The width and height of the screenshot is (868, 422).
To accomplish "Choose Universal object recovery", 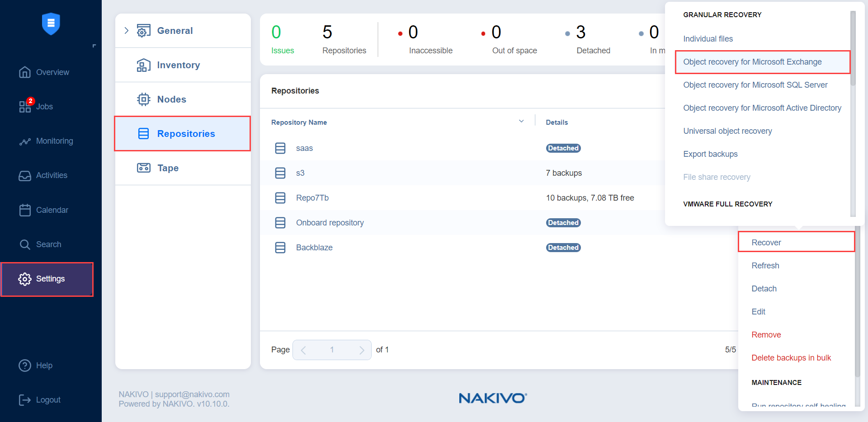I will tap(727, 131).
